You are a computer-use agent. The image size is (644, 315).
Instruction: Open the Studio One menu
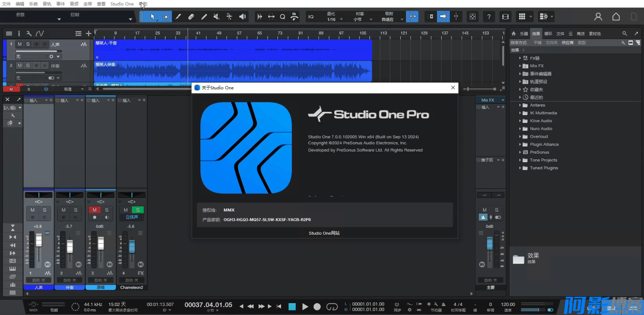(122, 4)
